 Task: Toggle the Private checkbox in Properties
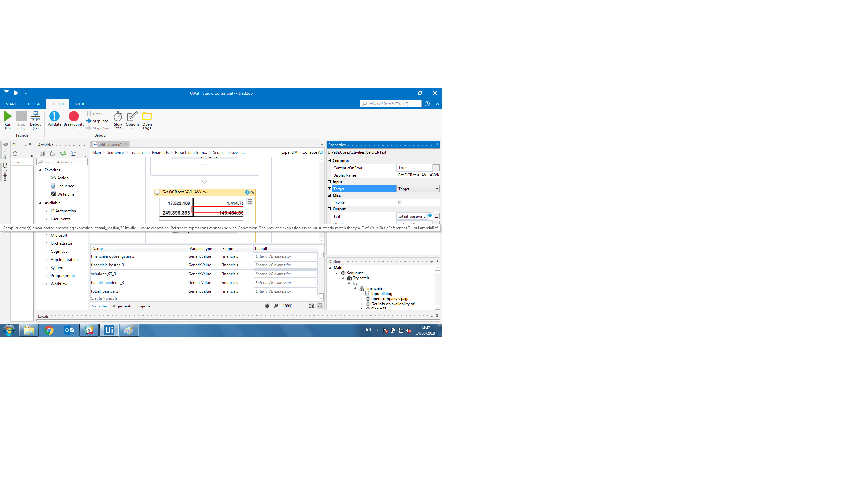coord(400,202)
